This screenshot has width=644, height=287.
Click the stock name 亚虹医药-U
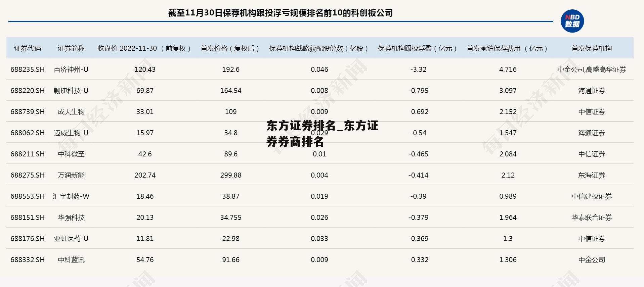tap(71, 239)
